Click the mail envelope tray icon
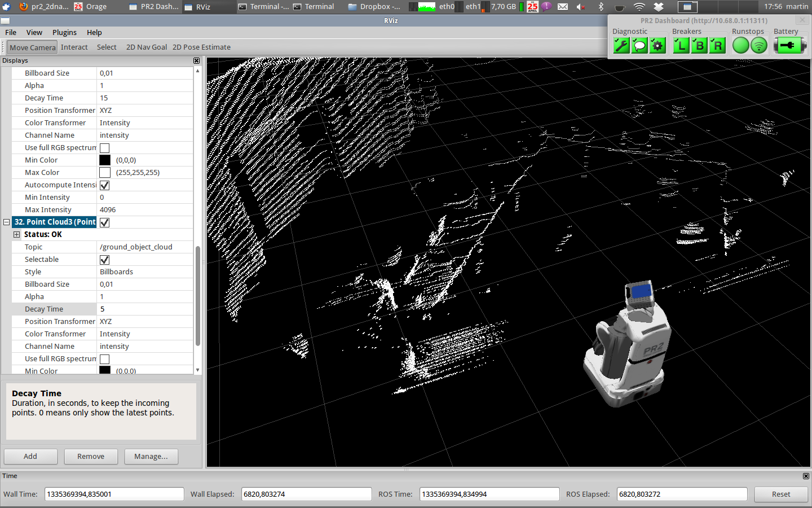 [563, 7]
